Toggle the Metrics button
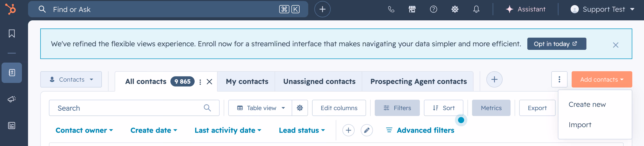644x146 pixels. (x=491, y=108)
